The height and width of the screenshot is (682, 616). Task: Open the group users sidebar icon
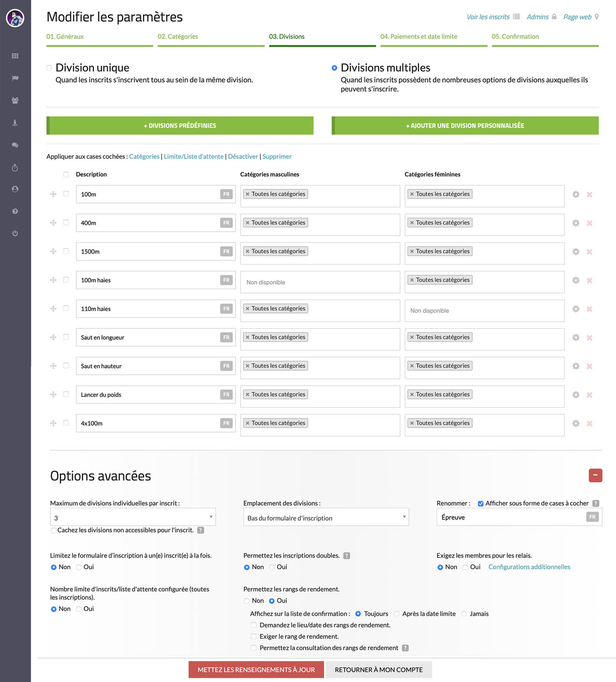15,100
